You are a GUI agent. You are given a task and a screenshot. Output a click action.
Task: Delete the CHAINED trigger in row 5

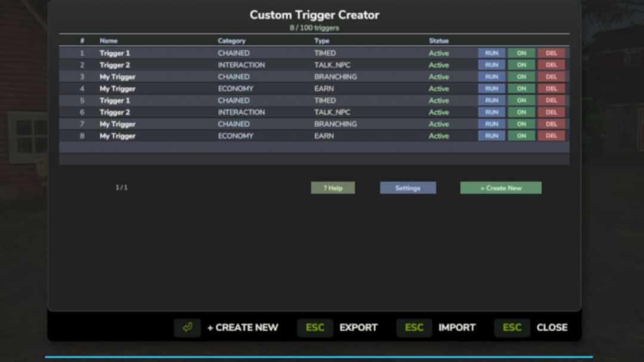552,100
